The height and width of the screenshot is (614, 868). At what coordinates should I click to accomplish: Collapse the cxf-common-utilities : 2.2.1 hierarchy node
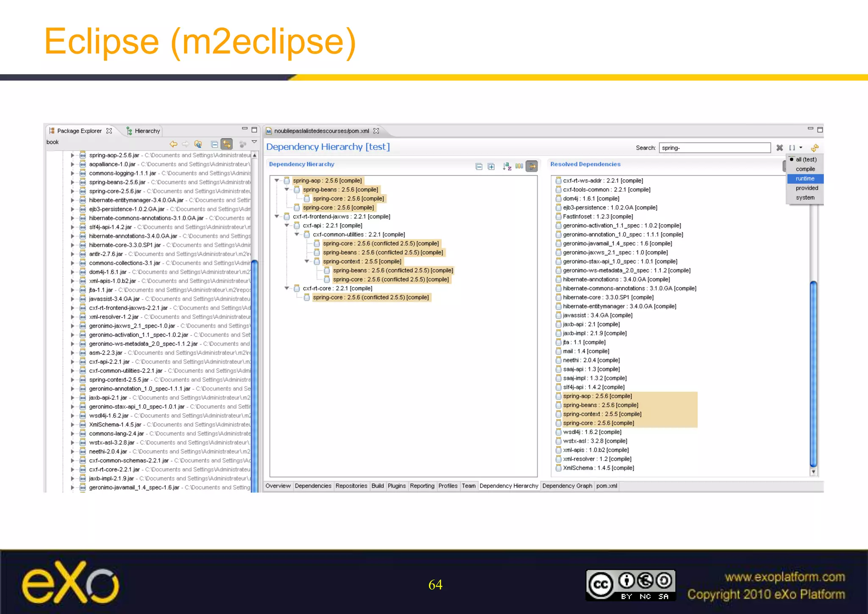297,234
